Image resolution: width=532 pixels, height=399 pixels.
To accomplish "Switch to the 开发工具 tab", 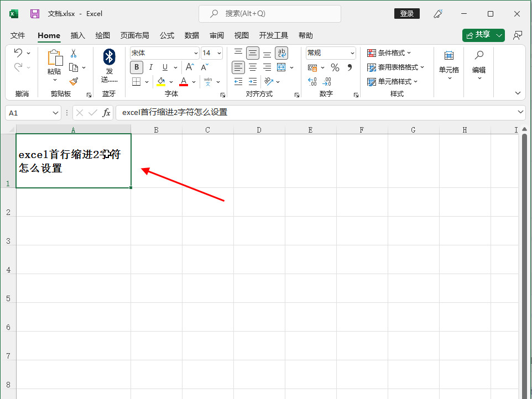I will [x=273, y=35].
